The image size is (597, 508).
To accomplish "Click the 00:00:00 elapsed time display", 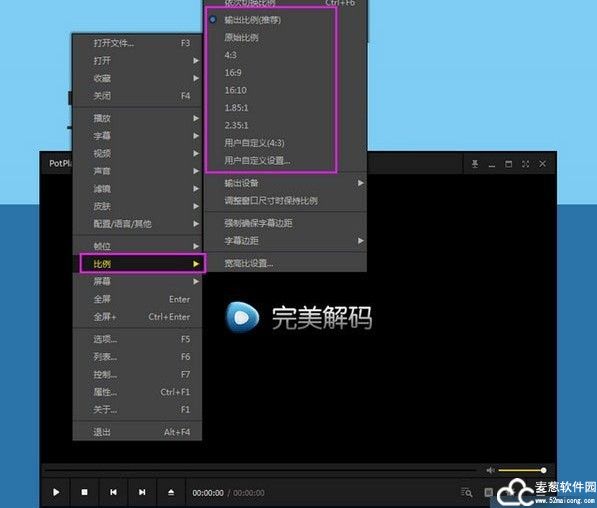I will [x=208, y=493].
